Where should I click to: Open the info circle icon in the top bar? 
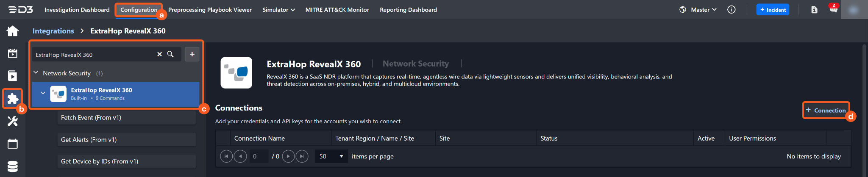click(732, 10)
